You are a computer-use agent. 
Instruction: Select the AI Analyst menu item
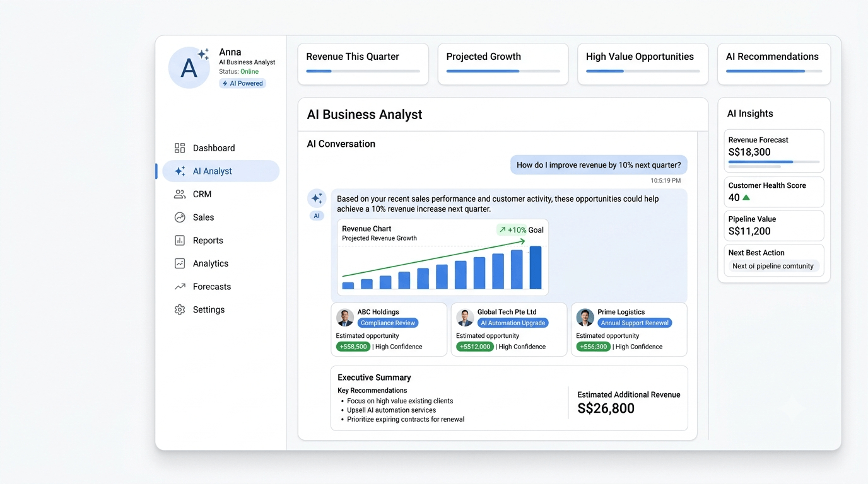point(221,171)
